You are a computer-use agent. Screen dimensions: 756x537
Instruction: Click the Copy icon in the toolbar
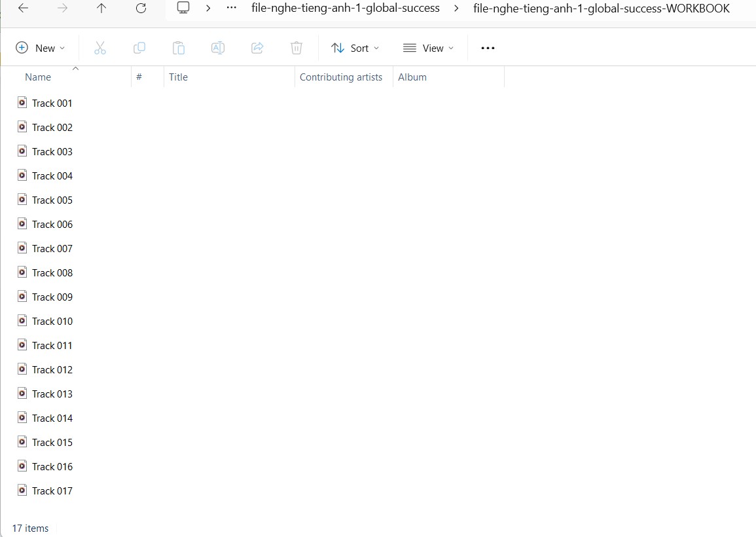[x=139, y=48]
